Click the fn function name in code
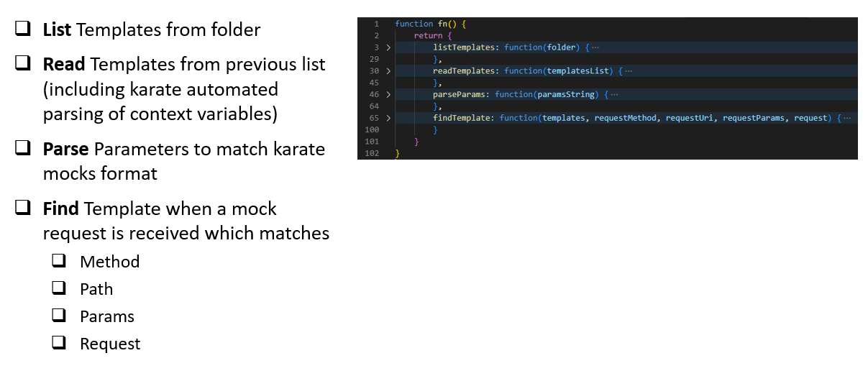868x371 pixels. 442,24
